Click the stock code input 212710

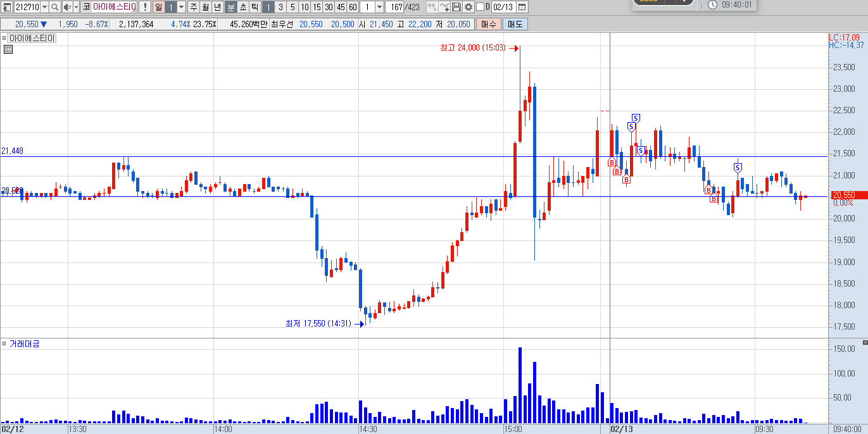pos(27,7)
